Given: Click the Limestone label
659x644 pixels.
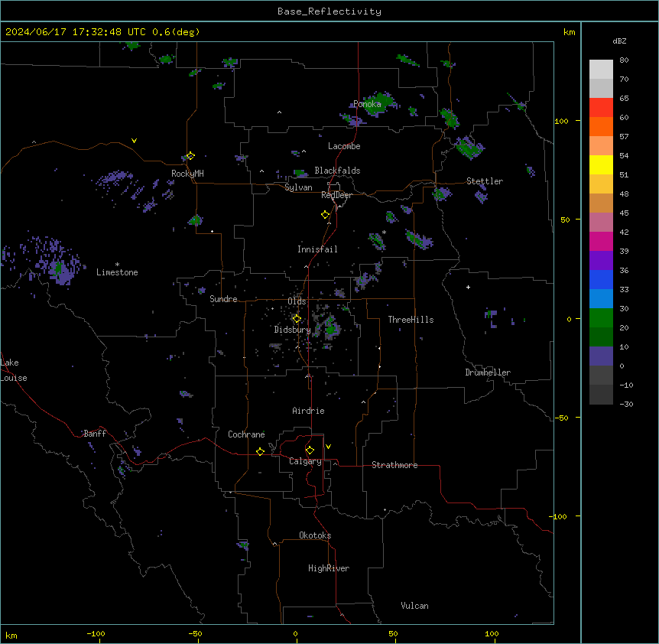Looking at the screenshot, I should [117, 272].
